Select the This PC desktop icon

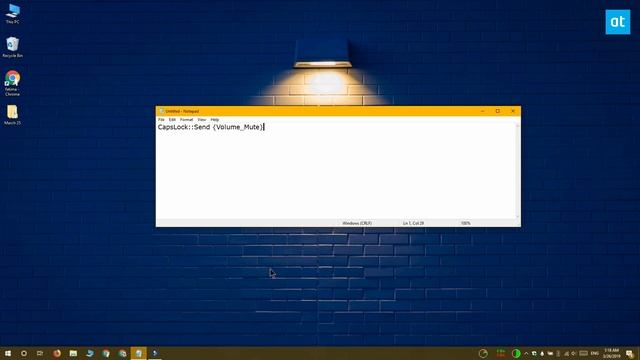pyautogui.click(x=13, y=13)
